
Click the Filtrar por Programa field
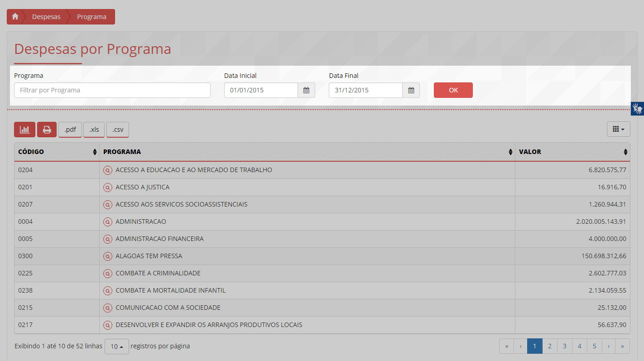point(112,90)
